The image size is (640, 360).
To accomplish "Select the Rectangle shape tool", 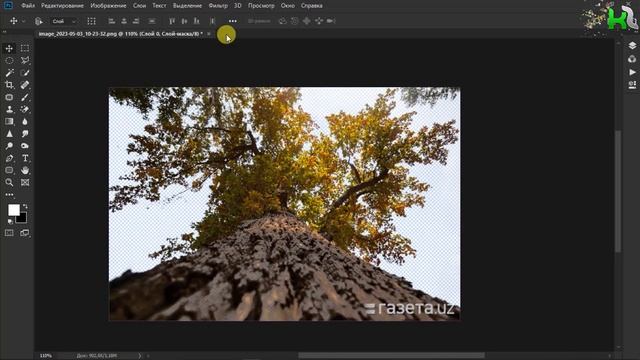I will tap(9, 170).
